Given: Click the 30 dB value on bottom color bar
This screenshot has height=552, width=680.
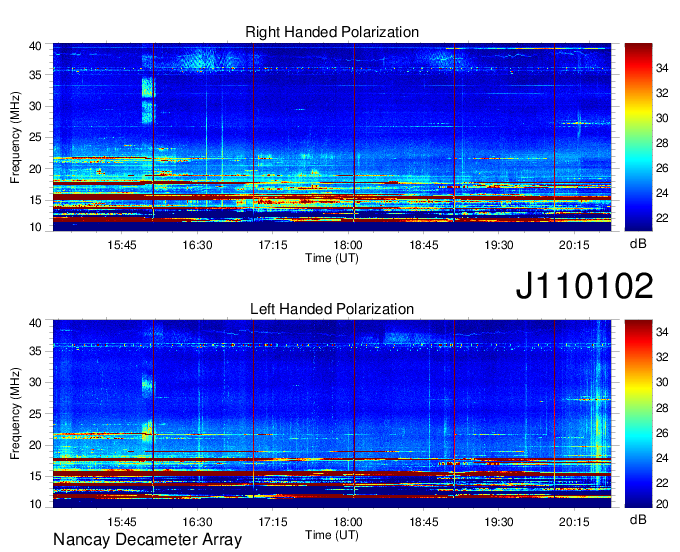Looking at the screenshot, I should tap(662, 382).
